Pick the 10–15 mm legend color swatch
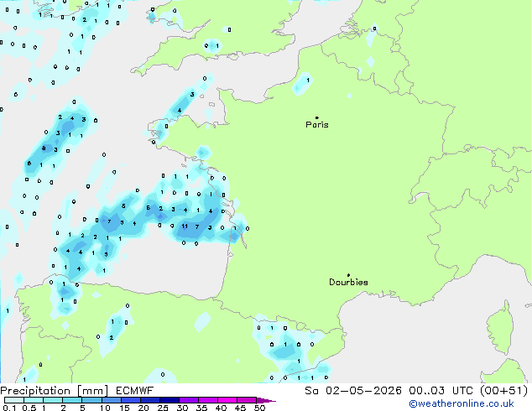532x411 pixels. click(111, 400)
